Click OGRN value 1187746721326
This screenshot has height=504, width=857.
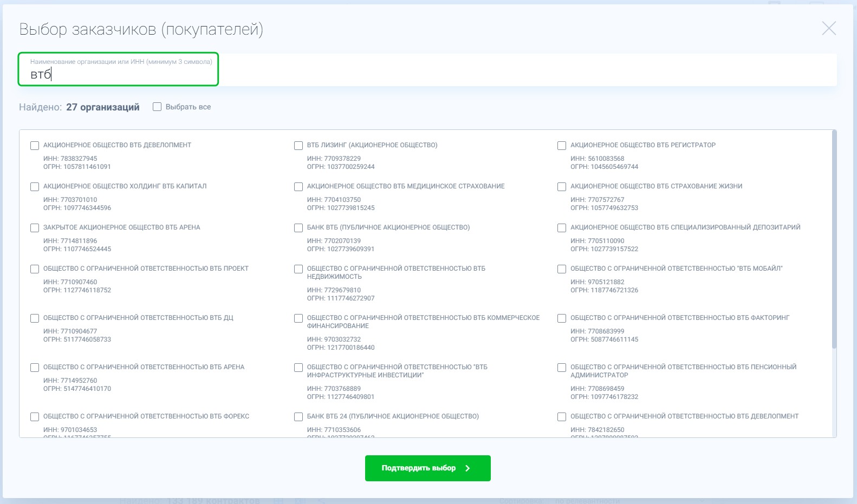614,290
